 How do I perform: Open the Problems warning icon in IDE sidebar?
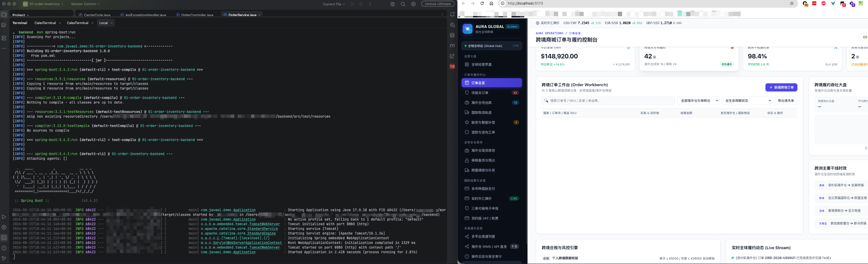click(4, 248)
